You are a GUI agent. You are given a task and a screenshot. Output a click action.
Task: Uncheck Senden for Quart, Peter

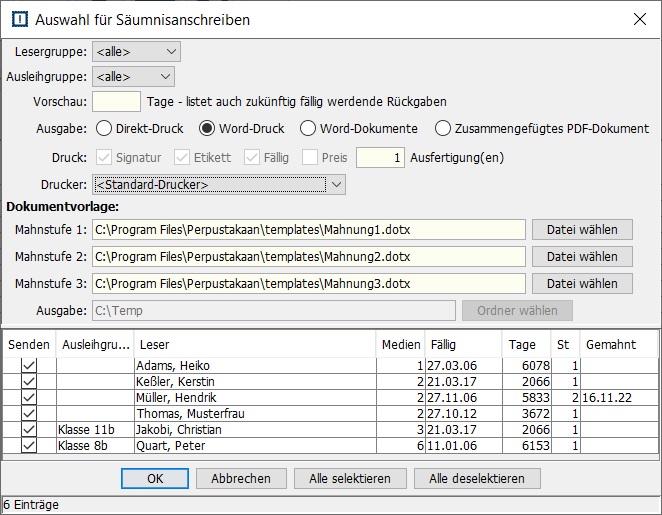pos(29,446)
